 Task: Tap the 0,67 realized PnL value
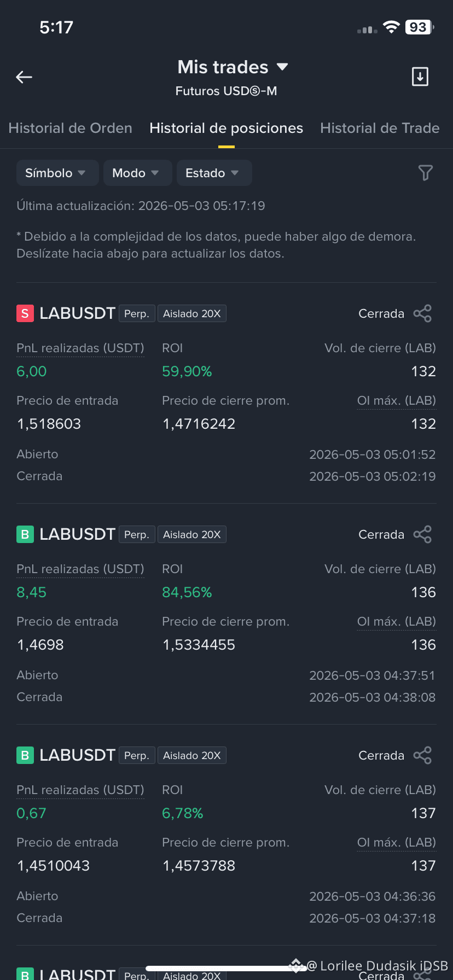32,813
